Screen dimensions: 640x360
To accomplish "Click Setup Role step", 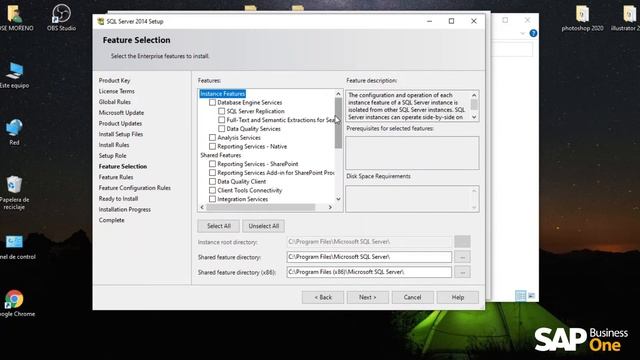I will [x=113, y=156].
